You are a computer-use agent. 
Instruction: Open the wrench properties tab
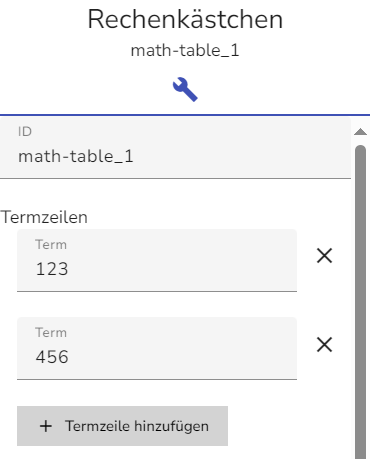tap(185, 89)
